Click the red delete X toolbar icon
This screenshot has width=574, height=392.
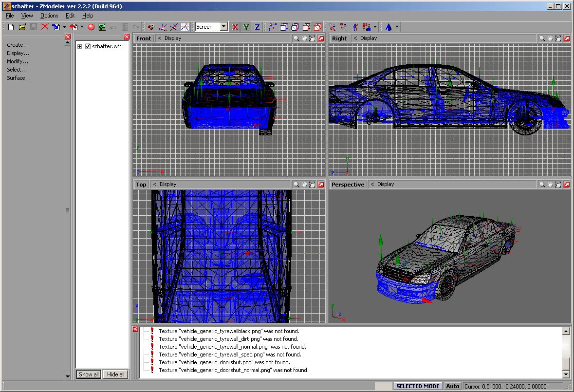click(x=45, y=27)
